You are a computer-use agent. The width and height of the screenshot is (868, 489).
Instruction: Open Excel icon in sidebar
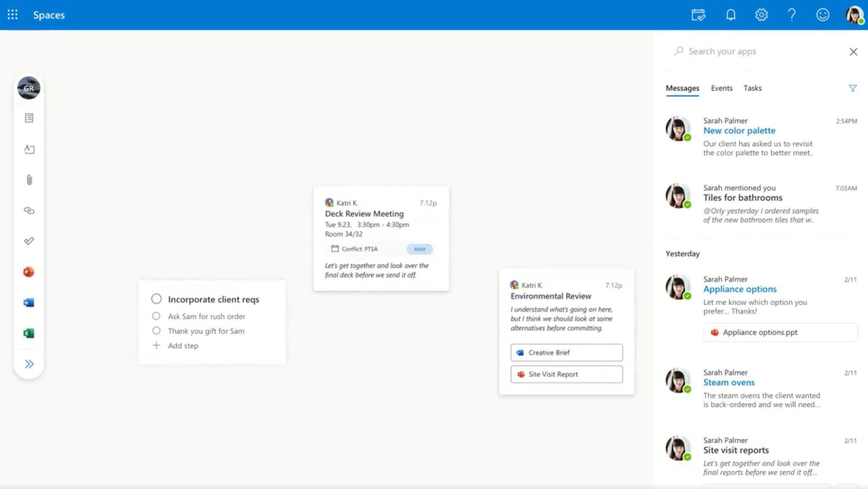pyautogui.click(x=29, y=333)
